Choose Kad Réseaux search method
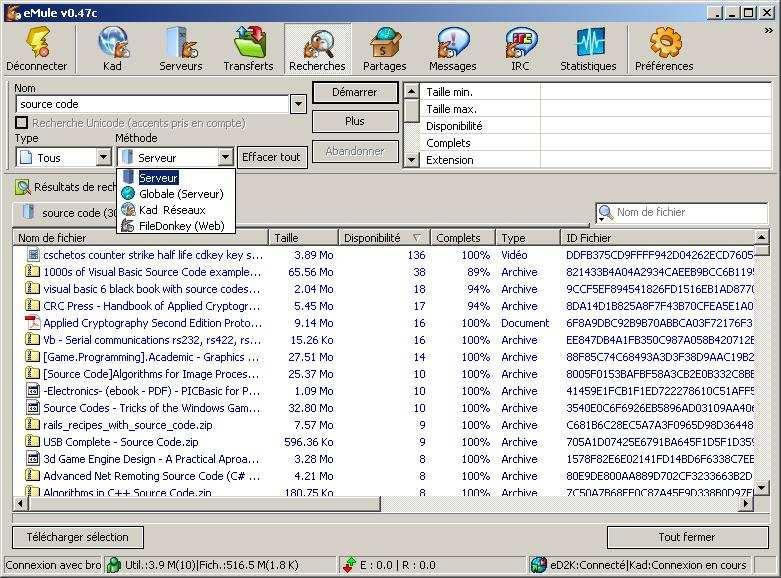The width and height of the screenshot is (781, 578). [x=175, y=210]
